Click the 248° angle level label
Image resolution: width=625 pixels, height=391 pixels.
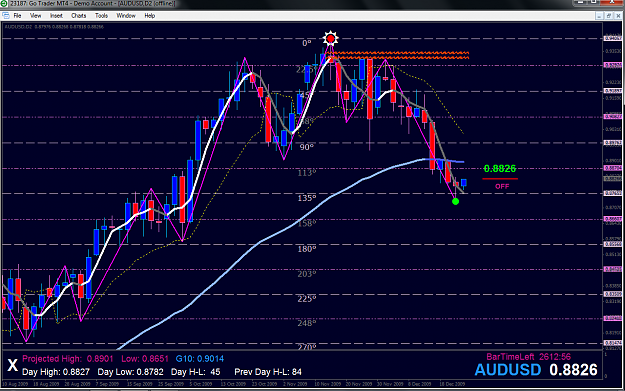(x=307, y=323)
